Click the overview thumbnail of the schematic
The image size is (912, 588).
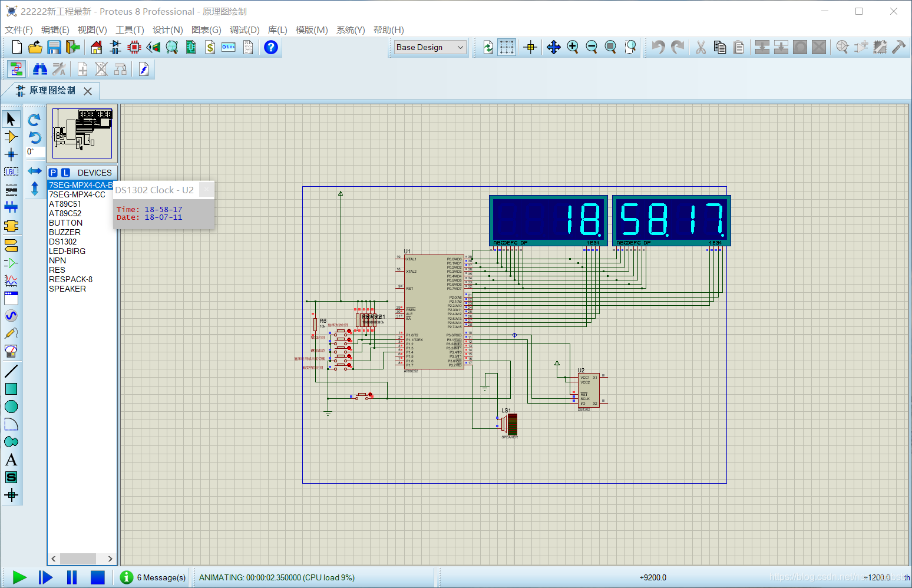coord(82,133)
